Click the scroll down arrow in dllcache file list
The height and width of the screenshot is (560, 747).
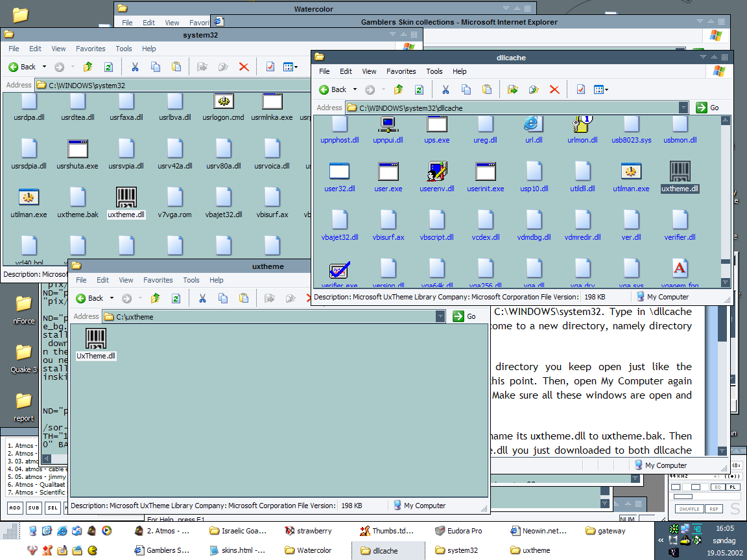tap(726, 283)
